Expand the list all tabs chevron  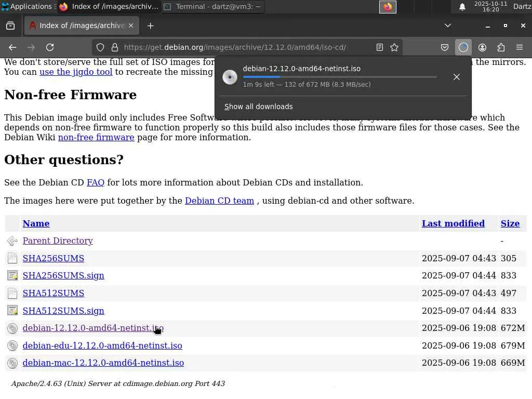tap(448, 25)
